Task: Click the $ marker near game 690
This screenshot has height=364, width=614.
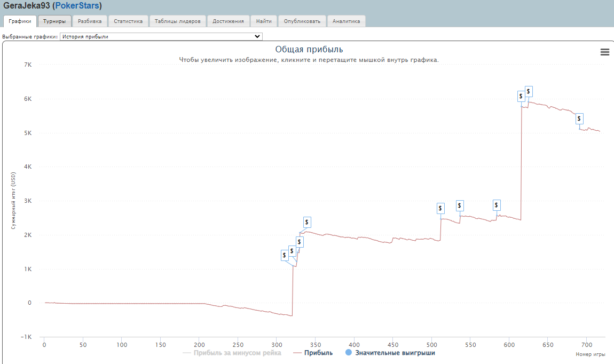Action: (x=579, y=118)
